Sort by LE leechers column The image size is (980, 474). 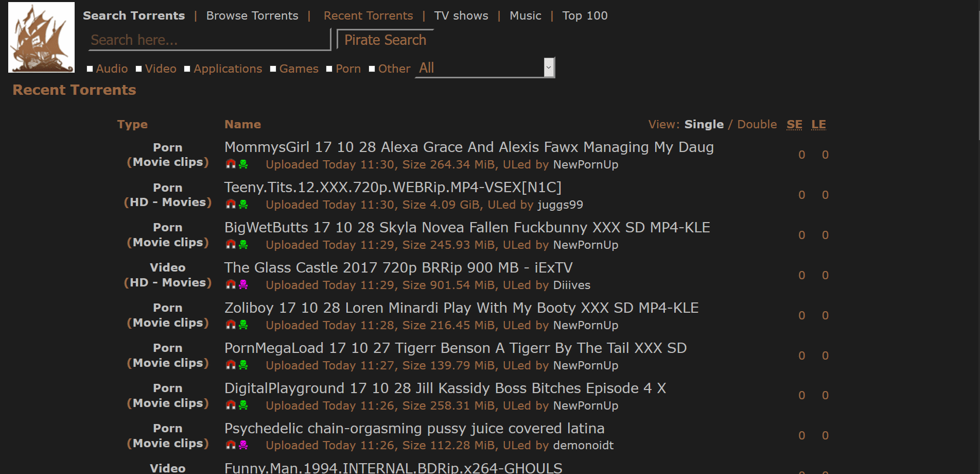(818, 124)
